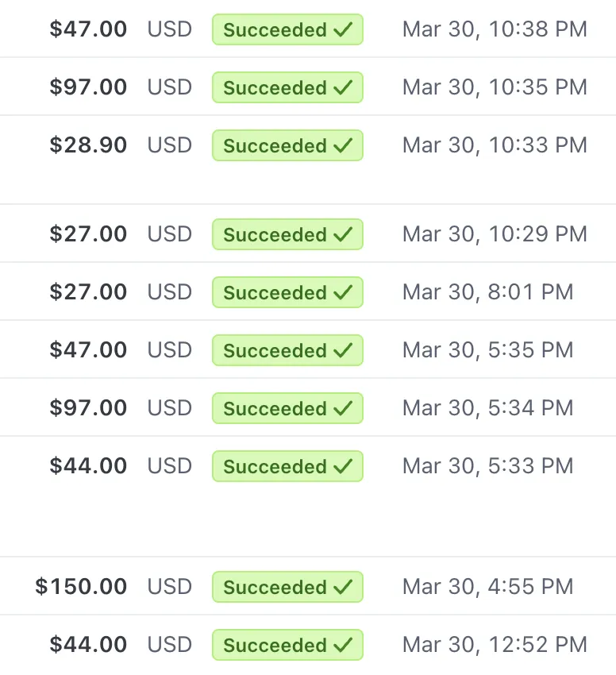Screen dimensions: 616x675
Task: Select the $97.00 amount dated 5:34 PM
Action: click(x=88, y=407)
